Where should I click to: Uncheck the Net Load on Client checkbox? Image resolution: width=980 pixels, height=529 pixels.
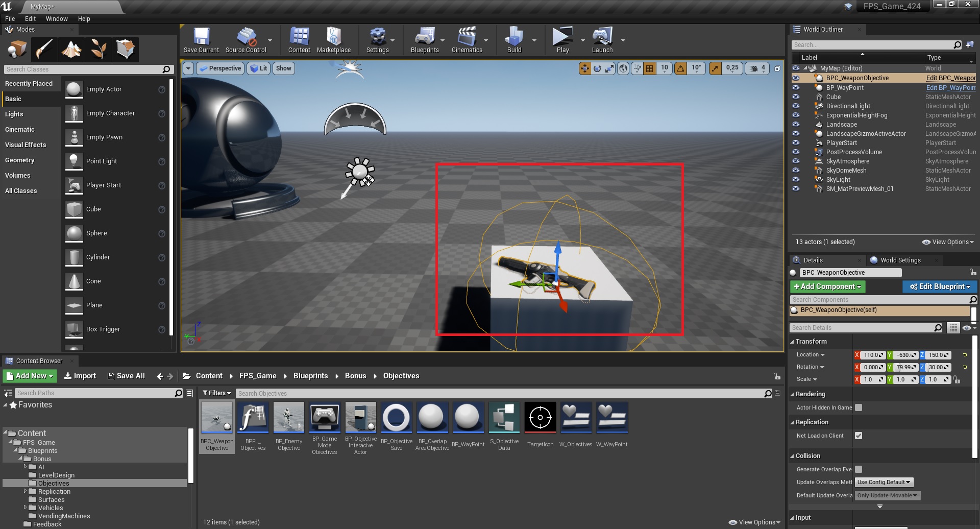(859, 436)
